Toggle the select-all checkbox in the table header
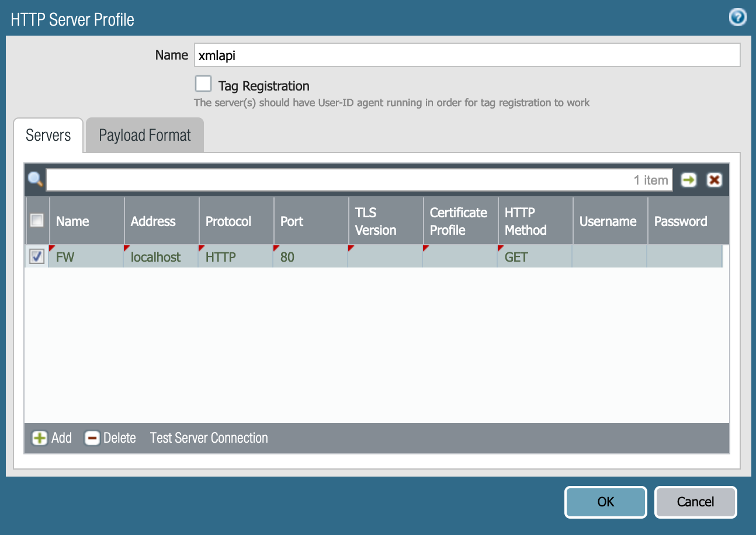Image resolution: width=756 pixels, height=535 pixels. [37, 220]
